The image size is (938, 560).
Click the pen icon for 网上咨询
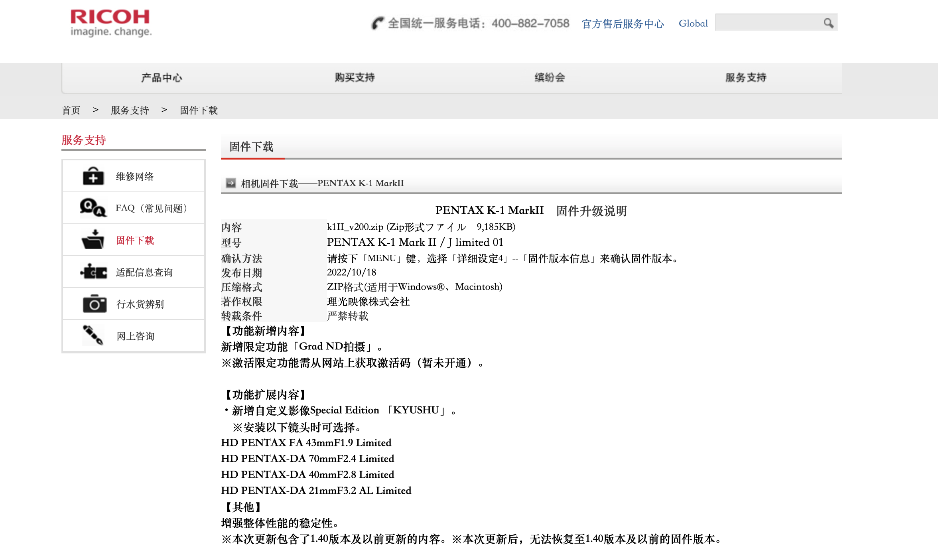[x=93, y=335]
